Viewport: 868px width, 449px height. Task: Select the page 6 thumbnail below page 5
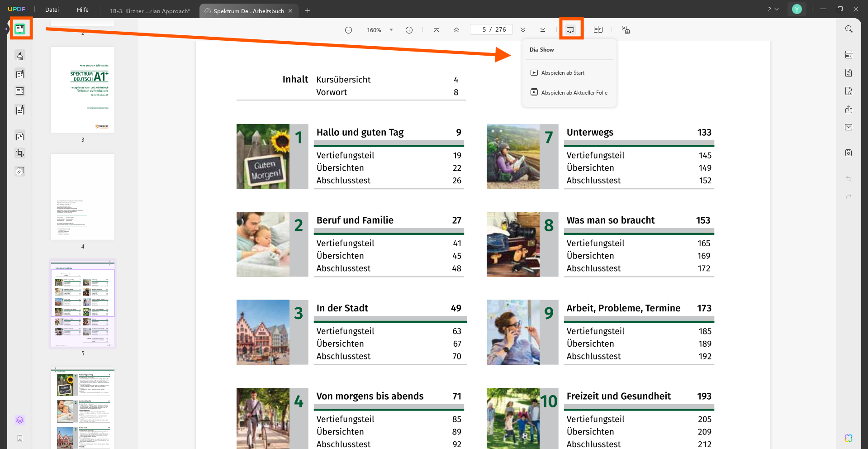83,408
